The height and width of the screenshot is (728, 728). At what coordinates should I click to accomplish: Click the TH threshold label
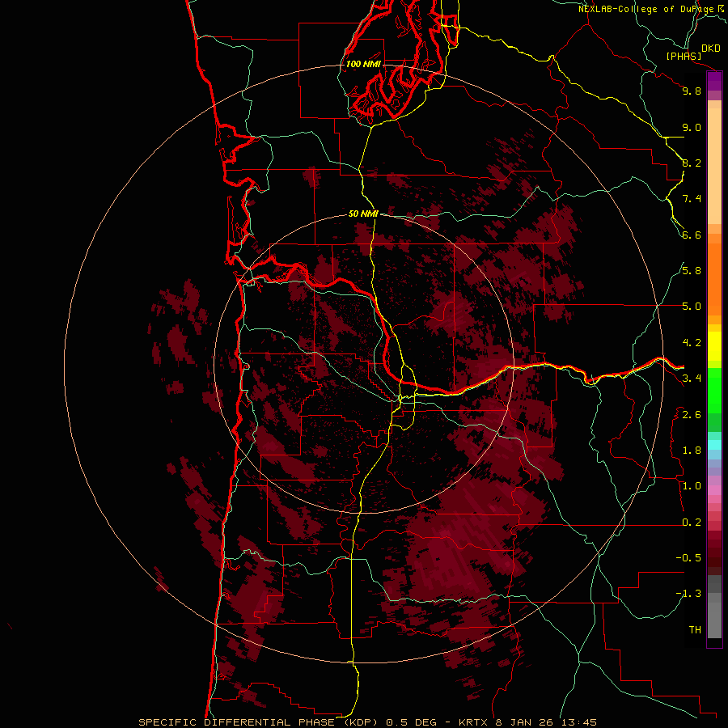pos(695,630)
